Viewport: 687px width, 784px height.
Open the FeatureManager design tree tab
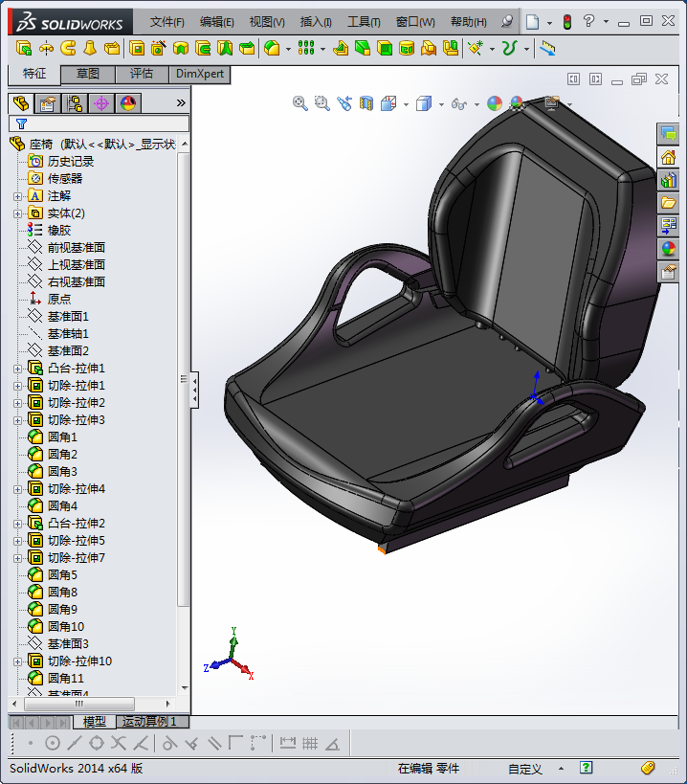tap(21, 103)
